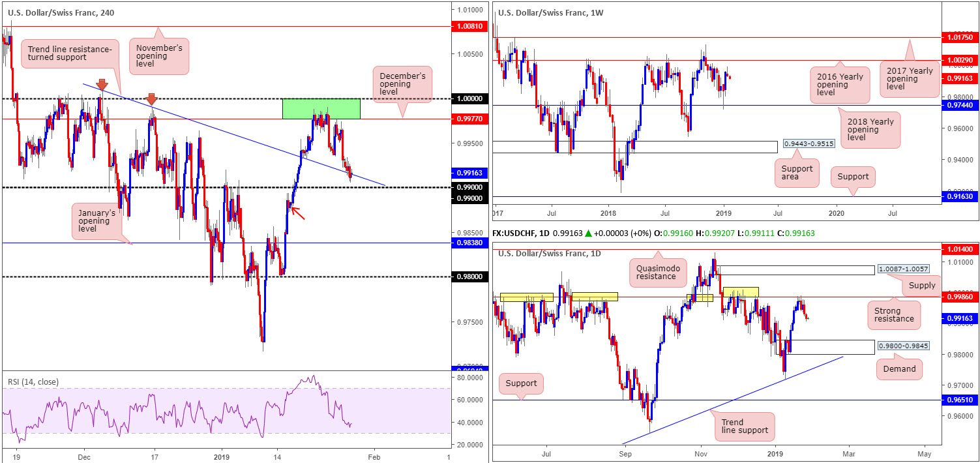Click the 'Mar' label on daily time axis
The height and width of the screenshot is (463, 980).
coord(850,453)
